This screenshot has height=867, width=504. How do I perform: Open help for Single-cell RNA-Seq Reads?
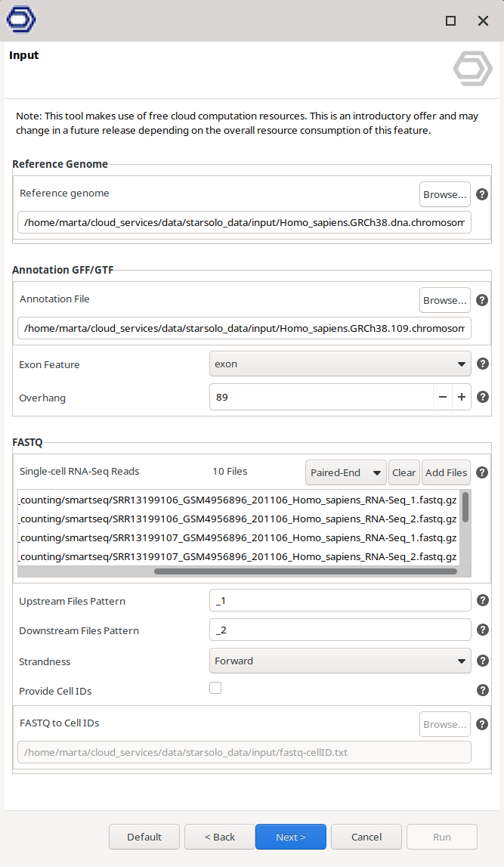tap(482, 472)
